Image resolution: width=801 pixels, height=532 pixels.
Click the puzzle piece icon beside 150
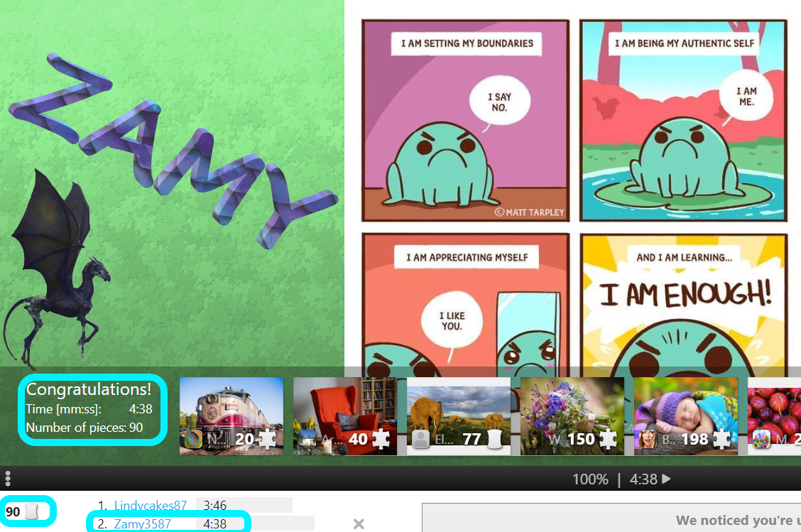tap(608, 438)
